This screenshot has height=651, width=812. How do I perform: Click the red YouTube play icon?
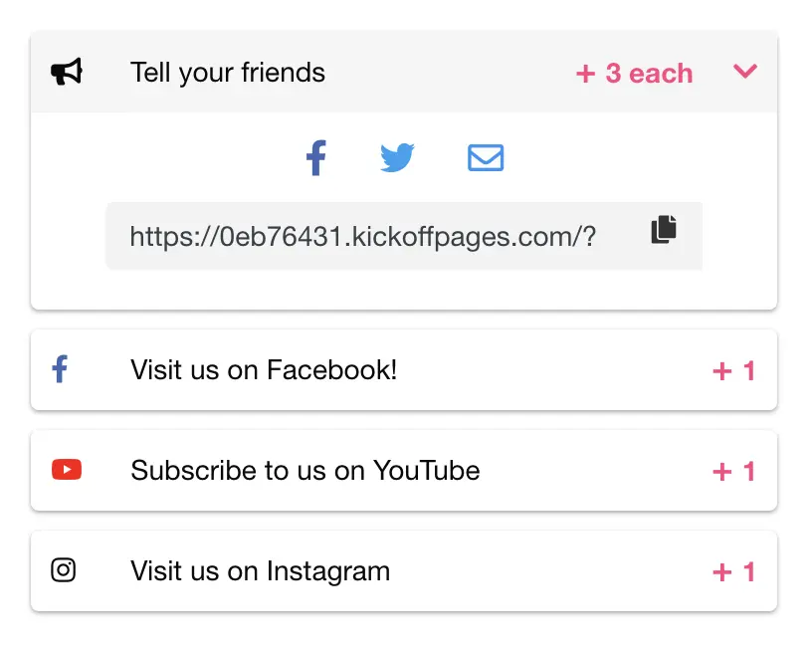coord(66,470)
